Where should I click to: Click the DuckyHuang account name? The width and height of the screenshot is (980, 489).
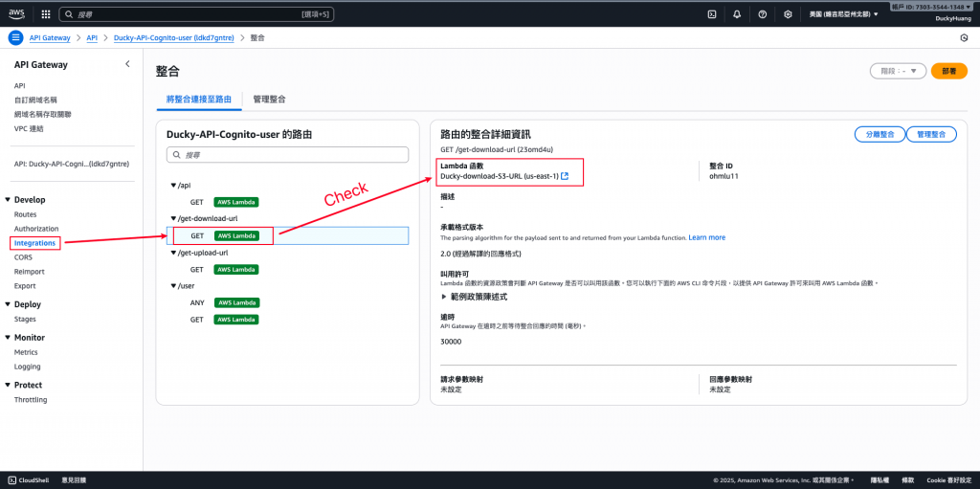click(x=952, y=19)
